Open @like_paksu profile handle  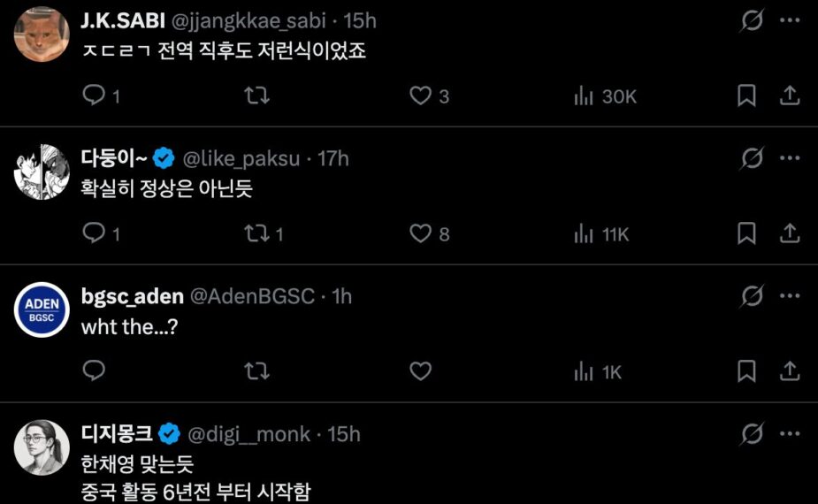click(x=244, y=159)
